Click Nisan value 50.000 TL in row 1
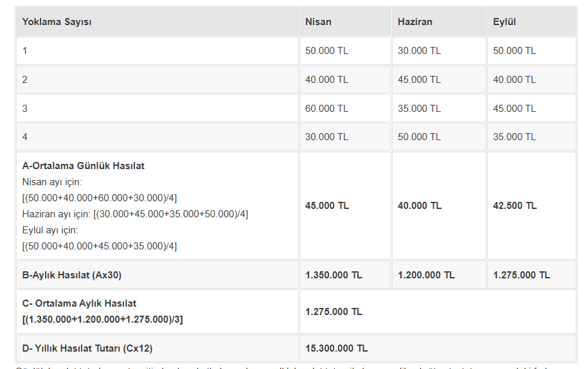588x369 pixels. pyautogui.click(x=326, y=51)
